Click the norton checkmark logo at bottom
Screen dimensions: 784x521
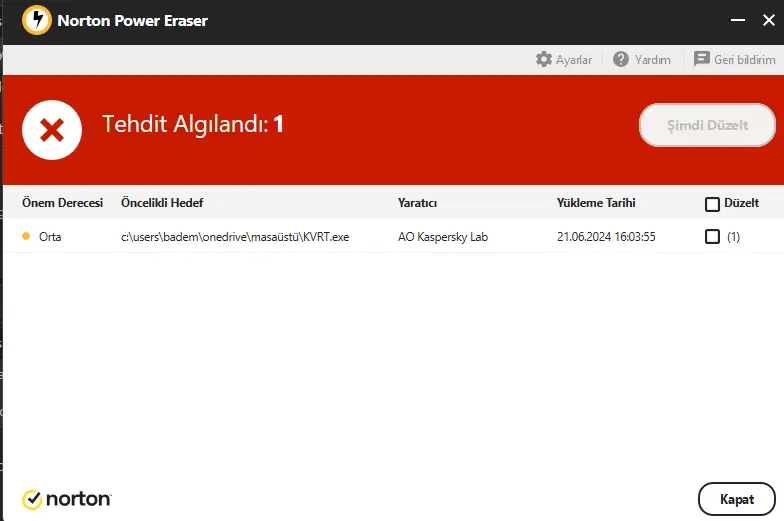pyautogui.click(x=32, y=500)
